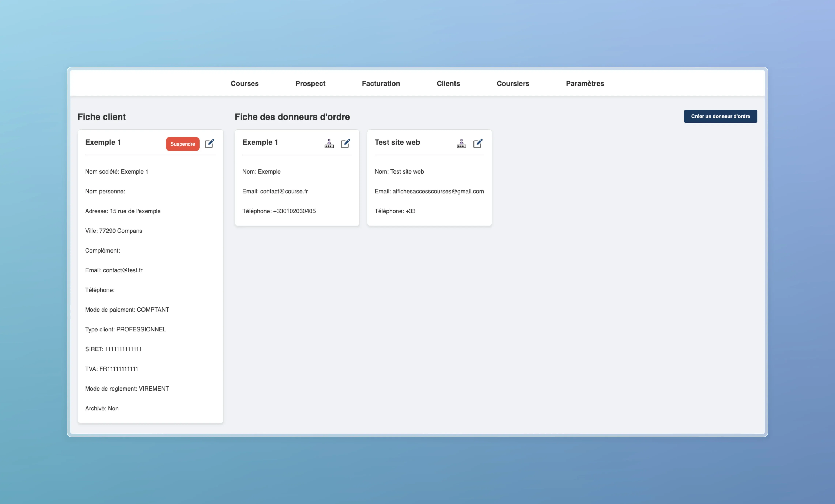Click the contact@course.fr email text

[284, 191]
